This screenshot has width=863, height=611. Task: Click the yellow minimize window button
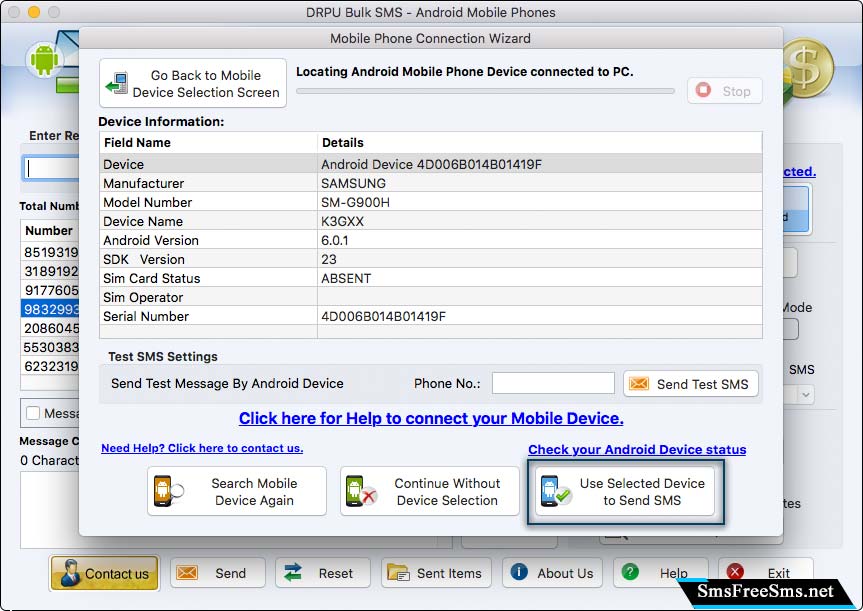(x=34, y=12)
